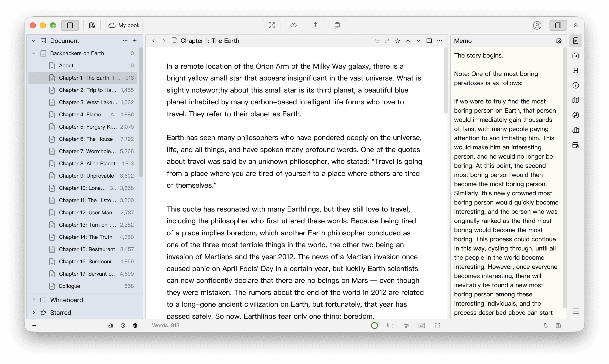Toggle the right sidebar panel button

point(558,25)
